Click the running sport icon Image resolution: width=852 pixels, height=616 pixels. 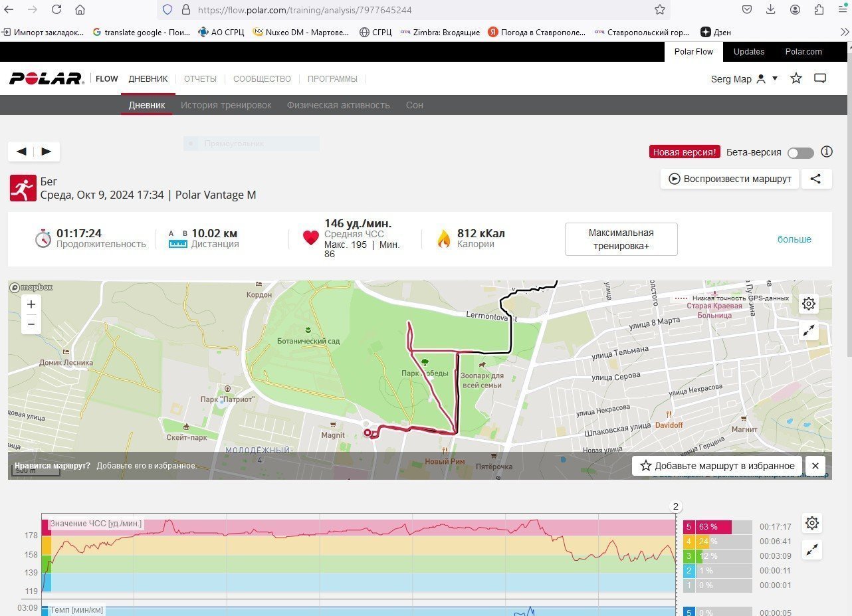pyautogui.click(x=23, y=188)
